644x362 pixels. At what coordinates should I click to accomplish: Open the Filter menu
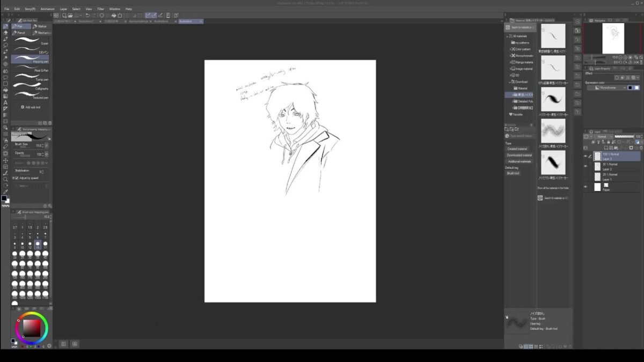click(100, 9)
